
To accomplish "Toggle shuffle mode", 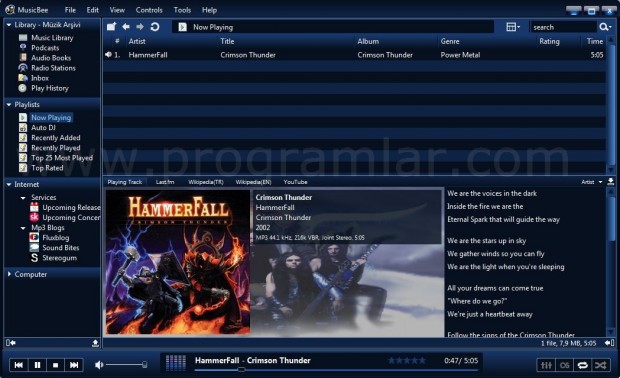I will pos(601,365).
